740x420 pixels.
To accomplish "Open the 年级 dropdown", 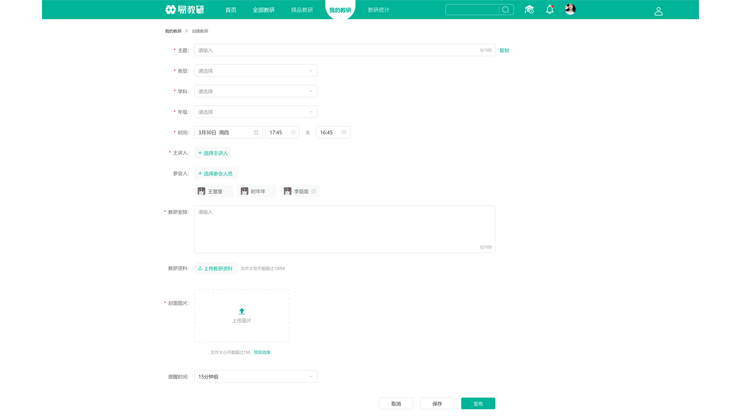I will (x=256, y=112).
